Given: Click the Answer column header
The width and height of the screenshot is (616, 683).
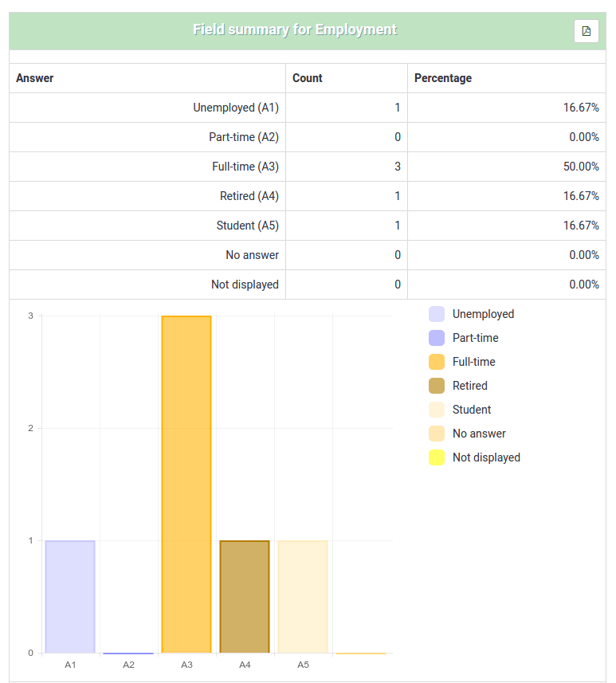Looking at the screenshot, I should coord(35,78).
